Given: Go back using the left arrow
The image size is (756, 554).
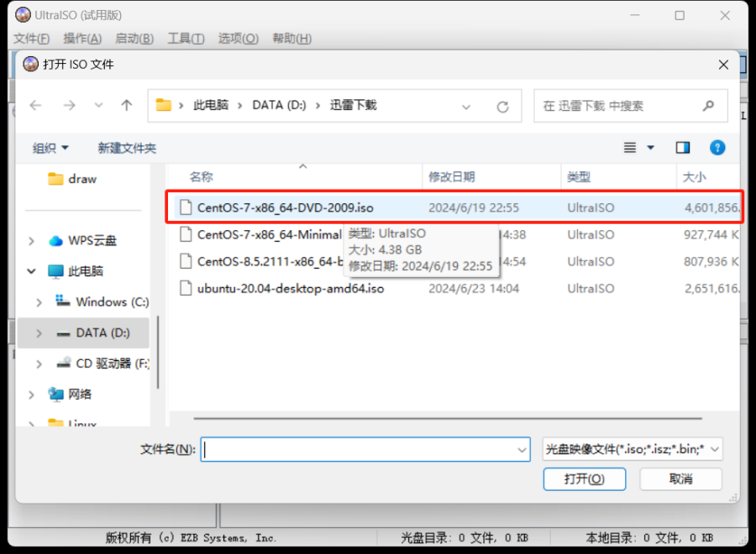Looking at the screenshot, I should (x=35, y=105).
